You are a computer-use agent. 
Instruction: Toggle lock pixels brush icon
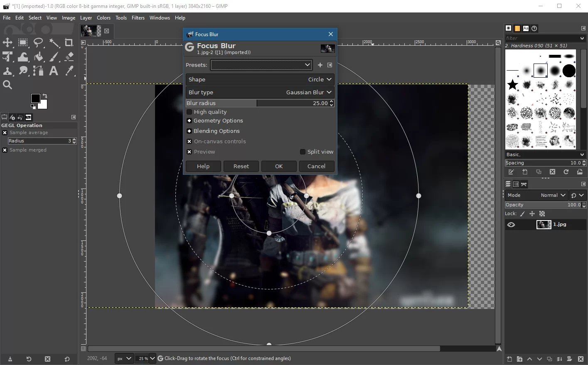[522, 214]
